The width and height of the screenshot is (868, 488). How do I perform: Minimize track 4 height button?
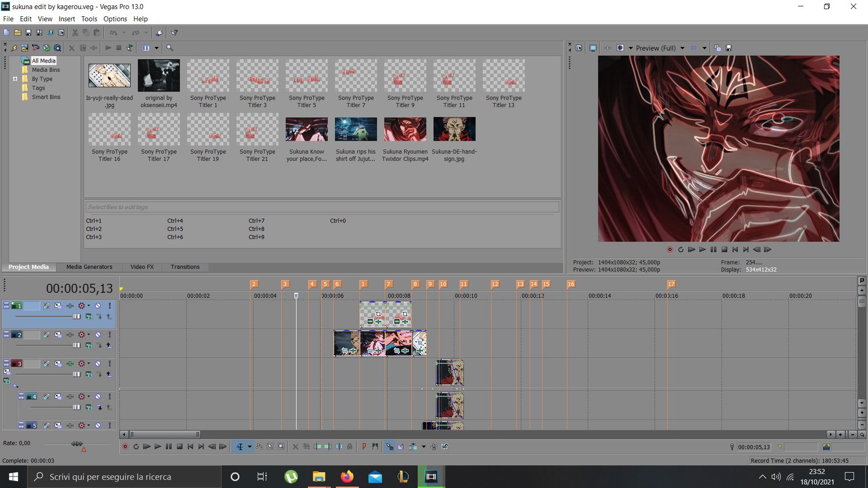(21, 394)
